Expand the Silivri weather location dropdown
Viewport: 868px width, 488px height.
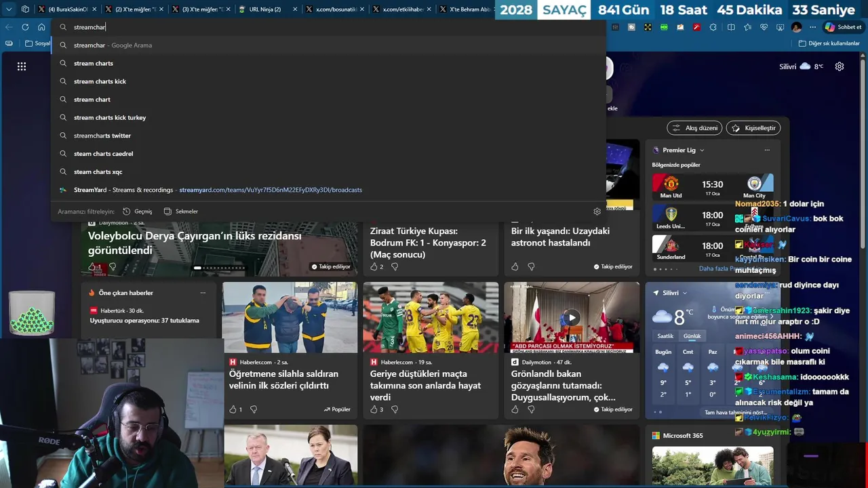point(685,293)
